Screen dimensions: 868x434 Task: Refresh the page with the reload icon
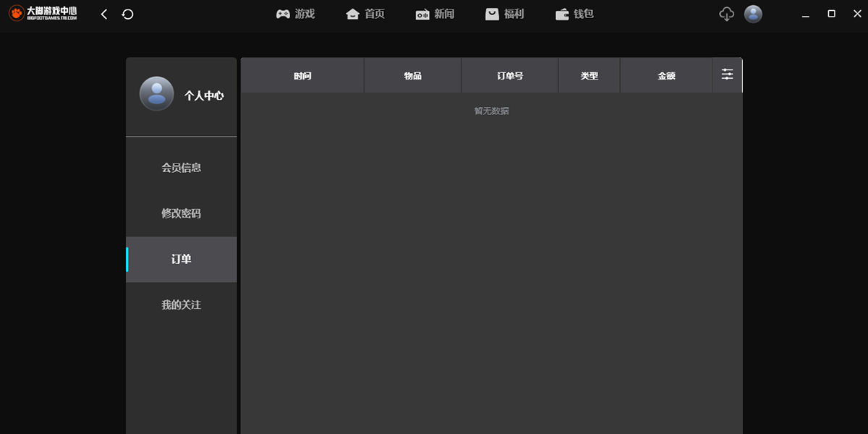[128, 14]
